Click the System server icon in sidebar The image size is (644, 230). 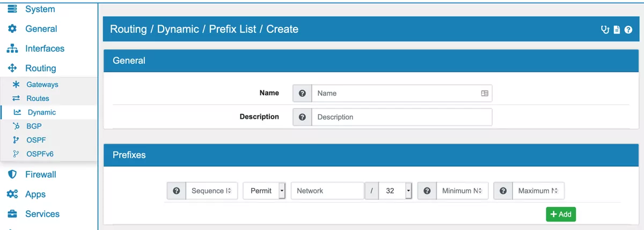[x=12, y=9]
